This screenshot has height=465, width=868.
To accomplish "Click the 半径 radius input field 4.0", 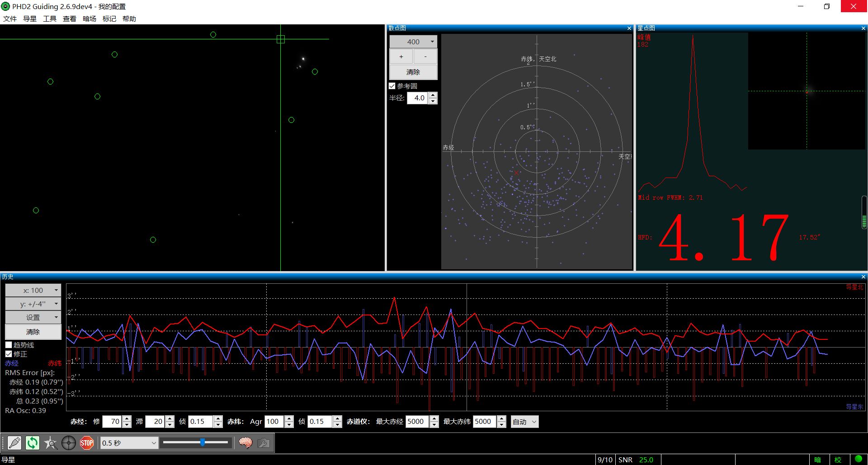I will 418,98.
